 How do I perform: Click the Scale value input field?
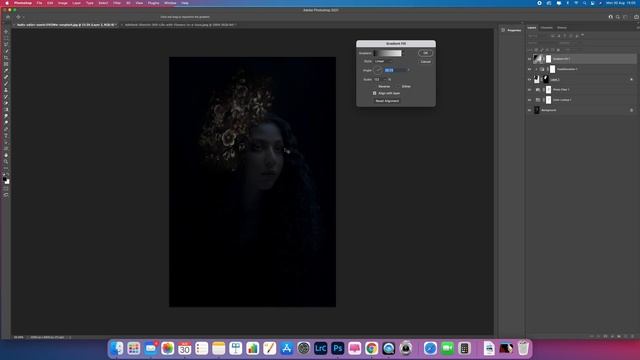378,80
